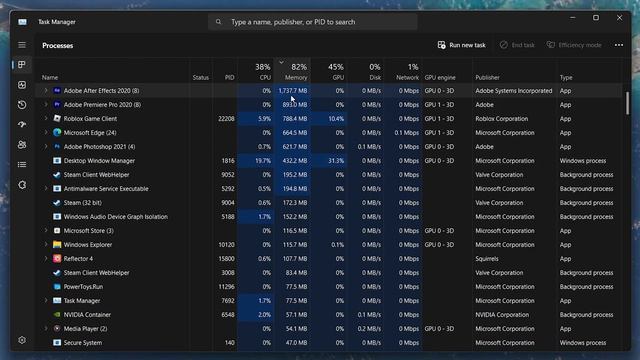Click Roblox GPU usage value 10.4%
The width and height of the screenshot is (640, 360).
pyautogui.click(x=336, y=119)
